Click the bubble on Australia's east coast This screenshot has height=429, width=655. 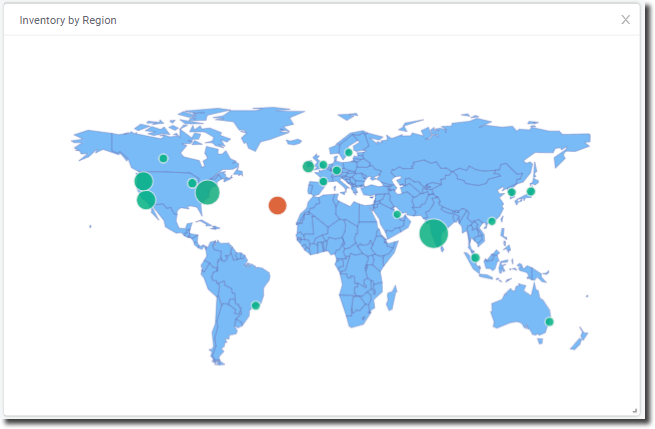(549, 321)
